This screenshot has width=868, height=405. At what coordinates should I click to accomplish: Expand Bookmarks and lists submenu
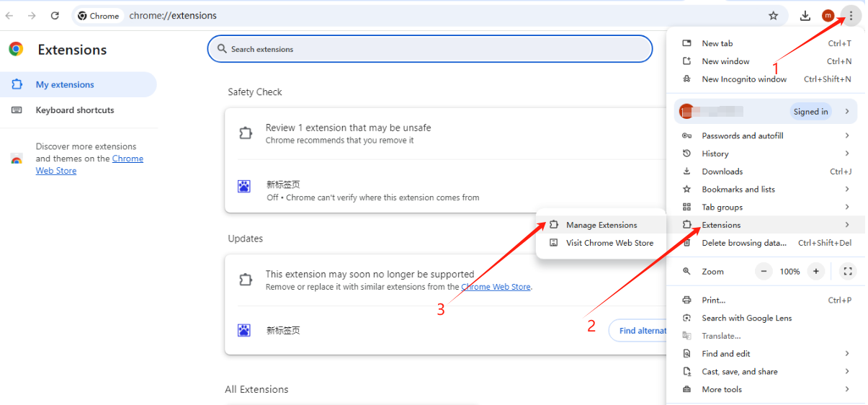click(x=766, y=190)
